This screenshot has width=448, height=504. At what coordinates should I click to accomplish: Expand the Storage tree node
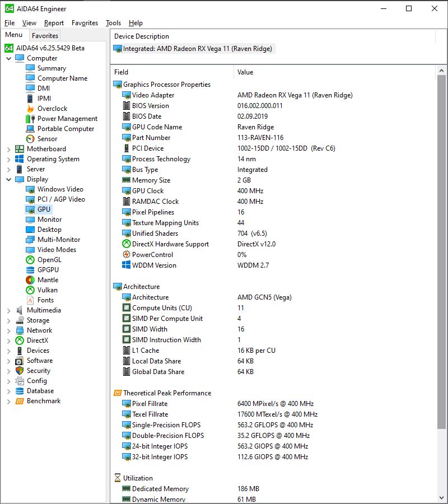click(x=8, y=320)
